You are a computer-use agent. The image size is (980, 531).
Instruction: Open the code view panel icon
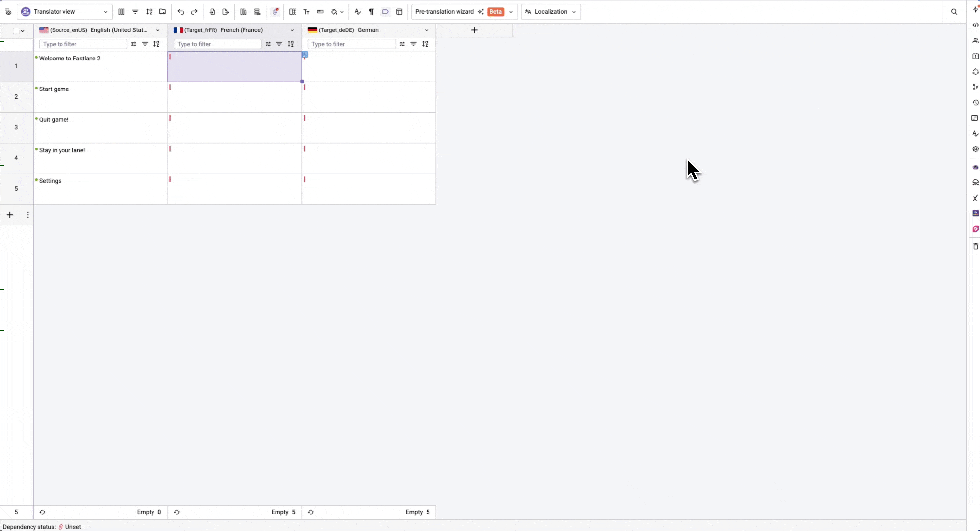[x=976, y=24]
